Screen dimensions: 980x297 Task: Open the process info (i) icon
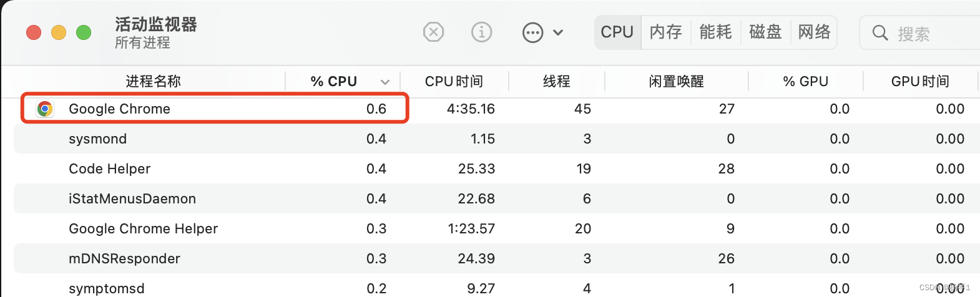coord(481,32)
